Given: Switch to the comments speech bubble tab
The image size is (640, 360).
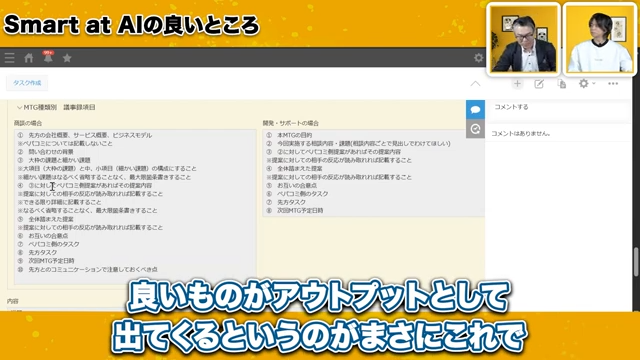Looking at the screenshot, I should [x=475, y=109].
